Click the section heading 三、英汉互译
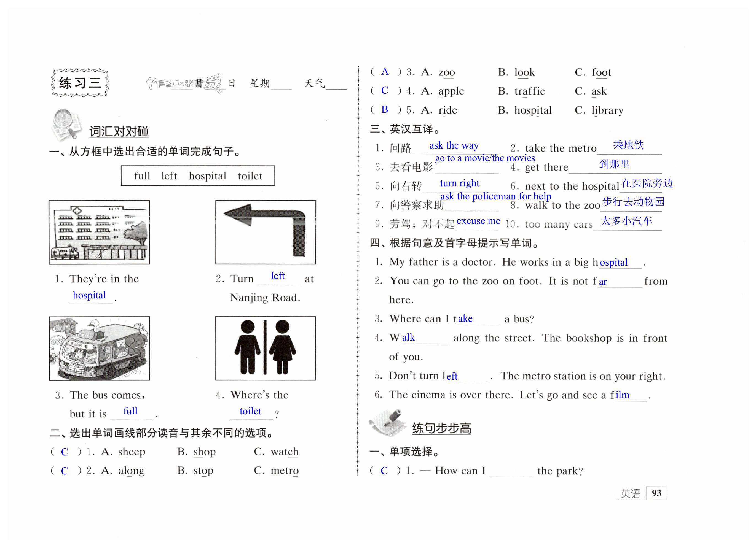Screen dimensions: 756x548 (x=405, y=129)
